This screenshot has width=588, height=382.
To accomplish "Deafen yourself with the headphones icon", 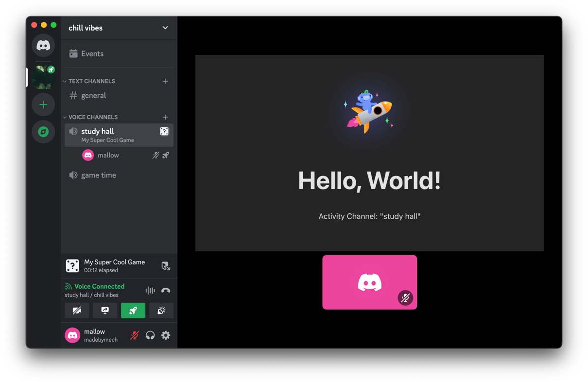I will (x=150, y=335).
